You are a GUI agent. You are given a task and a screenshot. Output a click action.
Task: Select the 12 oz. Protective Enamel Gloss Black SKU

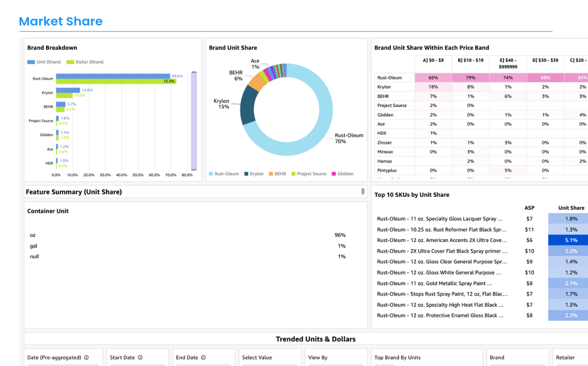coord(440,315)
